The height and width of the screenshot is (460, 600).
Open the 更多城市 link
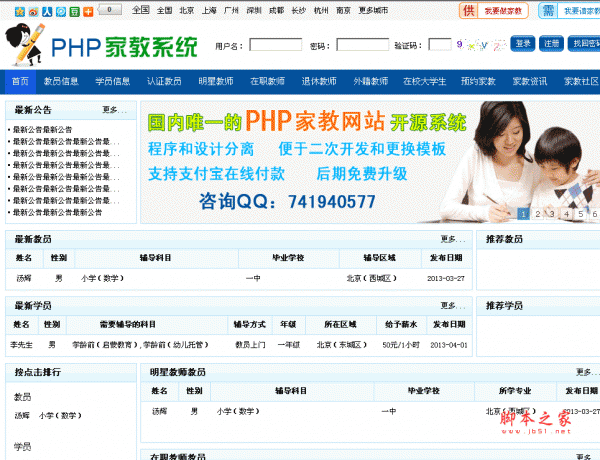373,11
